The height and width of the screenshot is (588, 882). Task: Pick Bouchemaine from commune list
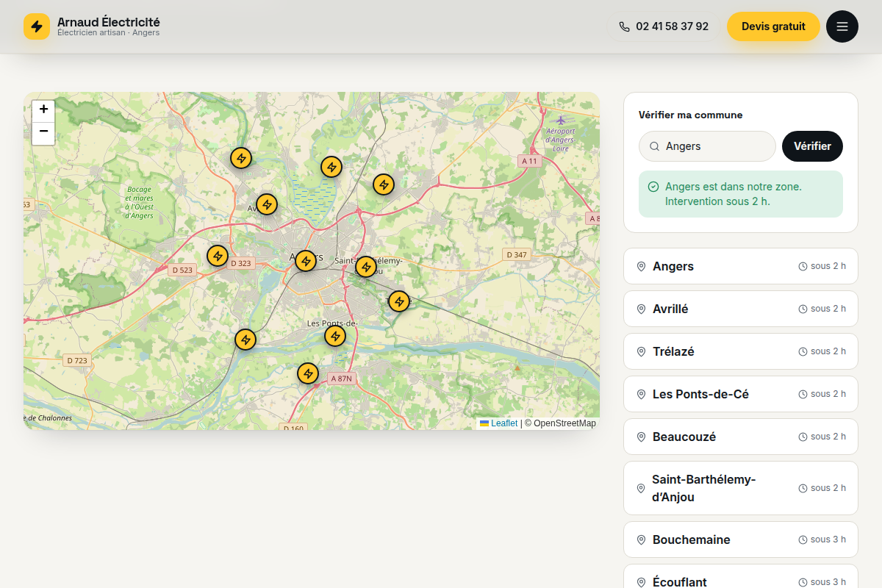[741, 539]
